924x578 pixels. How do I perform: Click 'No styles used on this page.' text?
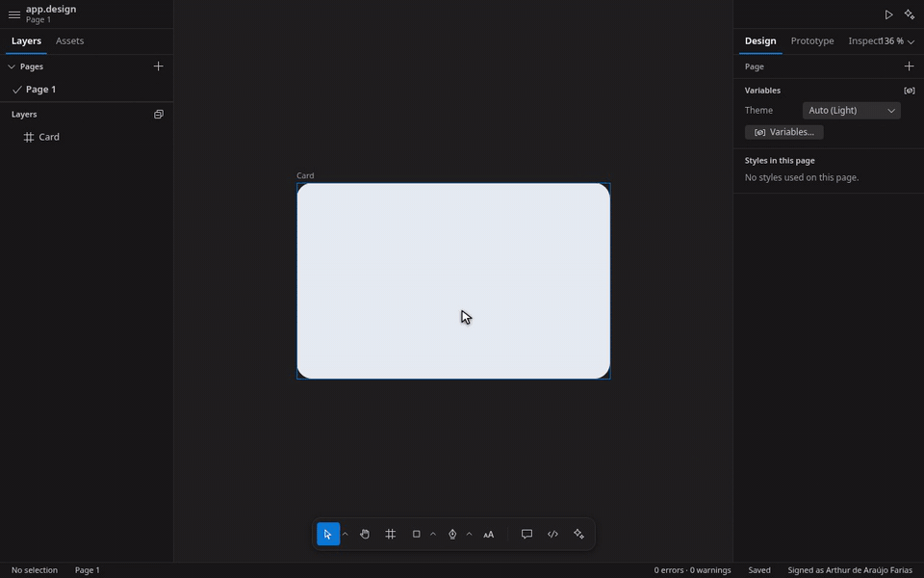pyautogui.click(x=802, y=177)
